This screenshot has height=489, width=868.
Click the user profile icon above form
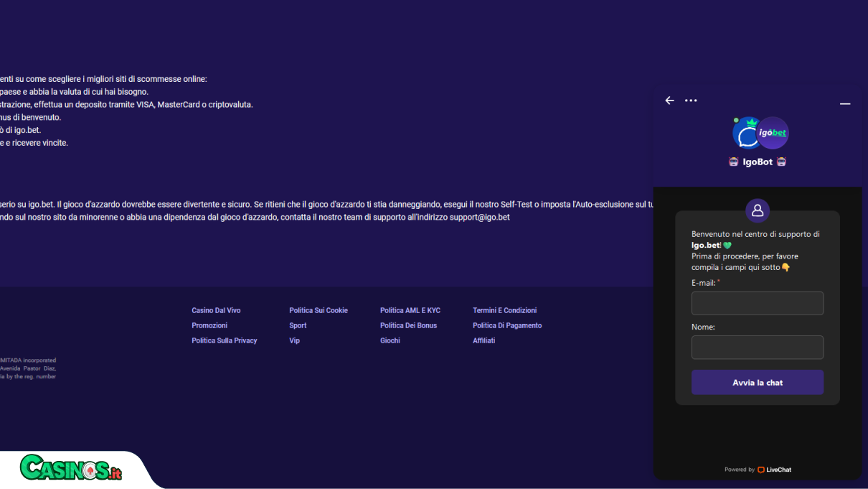pos(758,210)
